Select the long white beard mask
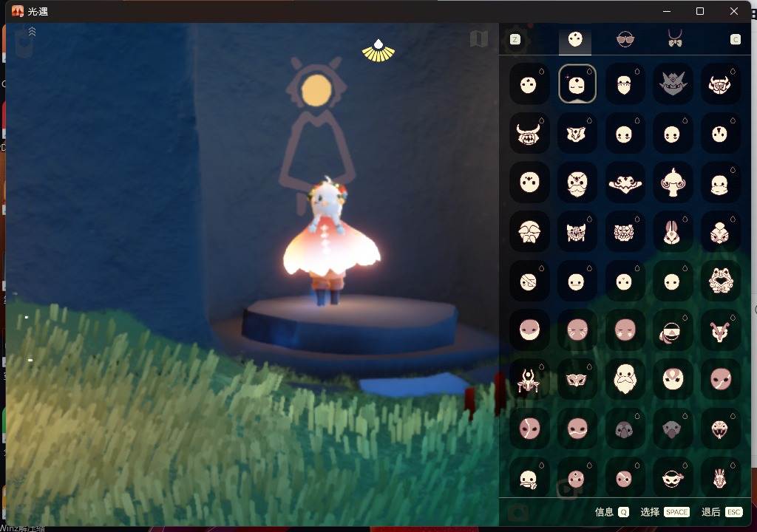The width and height of the screenshot is (757, 532). (x=624, y=380)
